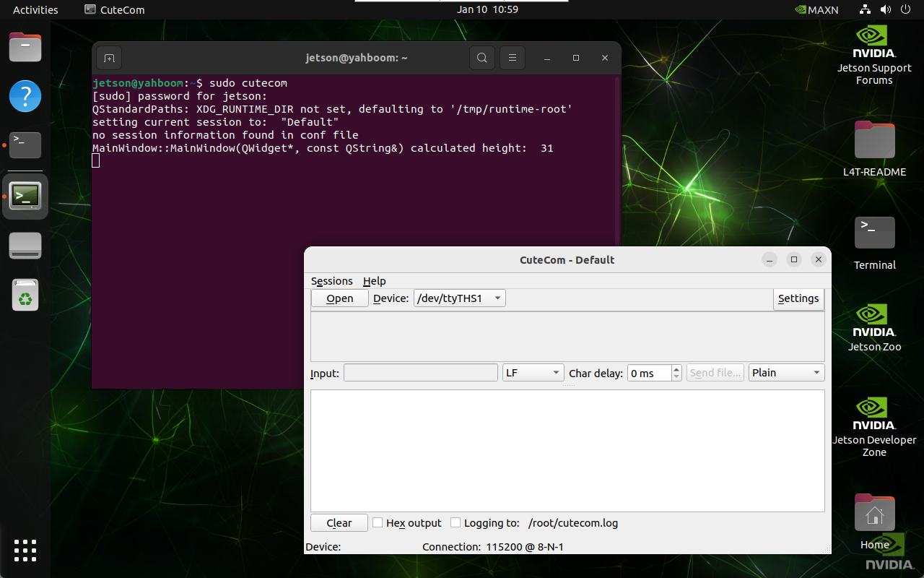
Task: Open the Help menu in CuteCom
Action: pos(375,281)
